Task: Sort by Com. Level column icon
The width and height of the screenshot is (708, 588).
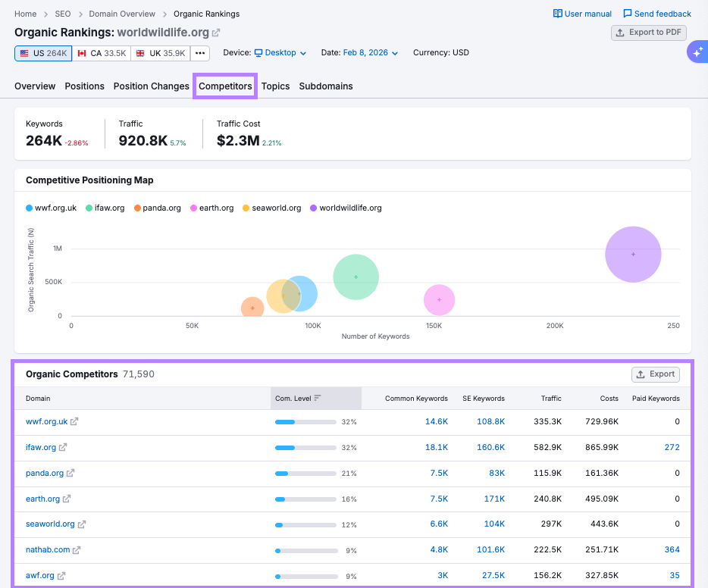Action: 318,398
